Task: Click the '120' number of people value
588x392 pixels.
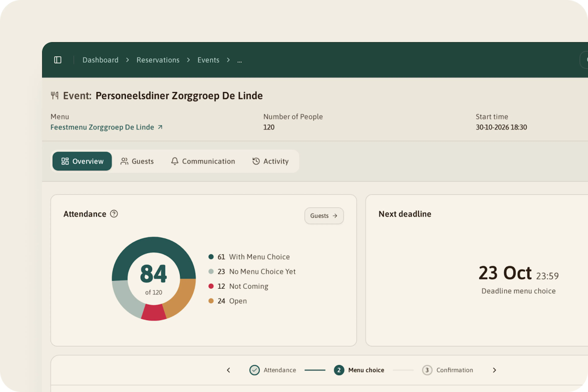Action: pyautogui.click(x=269, y=127)
